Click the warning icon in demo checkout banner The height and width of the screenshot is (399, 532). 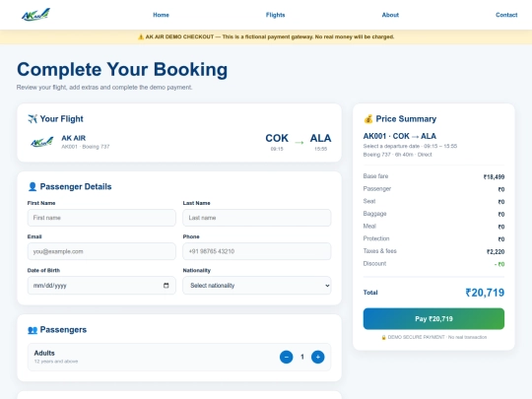tap(141, 36)
